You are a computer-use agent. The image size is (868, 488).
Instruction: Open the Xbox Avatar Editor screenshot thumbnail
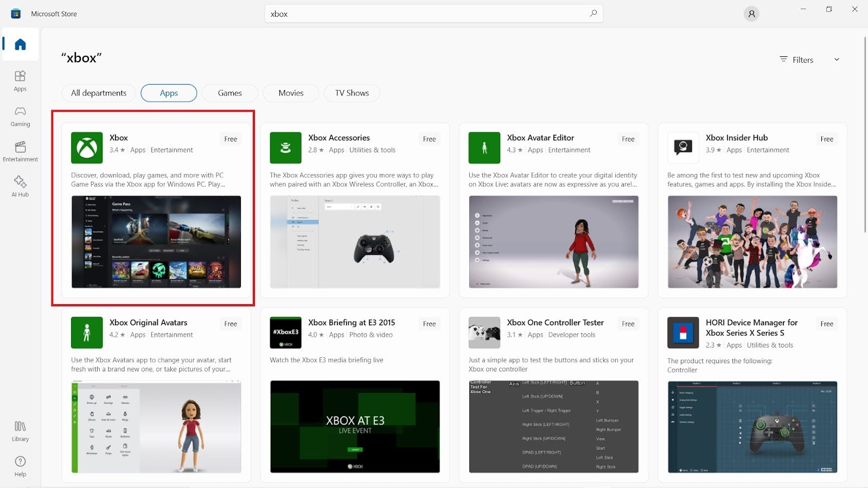tap(554, 242)
